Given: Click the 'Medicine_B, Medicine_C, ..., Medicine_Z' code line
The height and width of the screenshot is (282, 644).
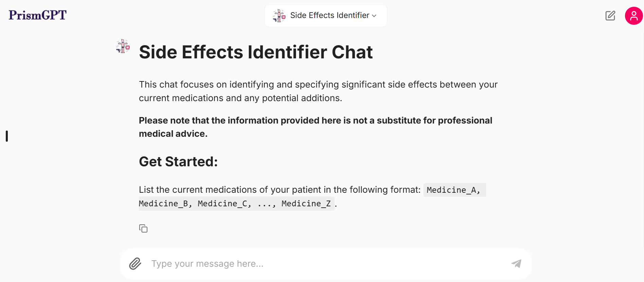Looking at the screenshot, I should coord(235,204).
